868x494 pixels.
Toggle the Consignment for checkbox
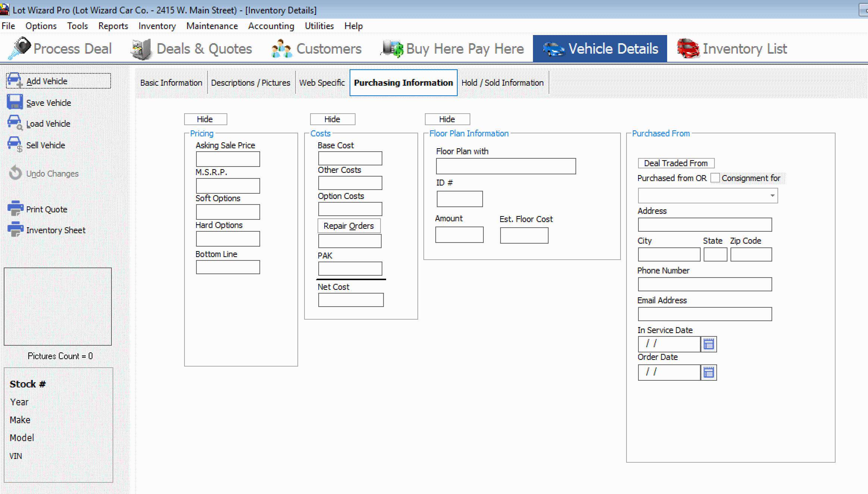click(715, 178)
